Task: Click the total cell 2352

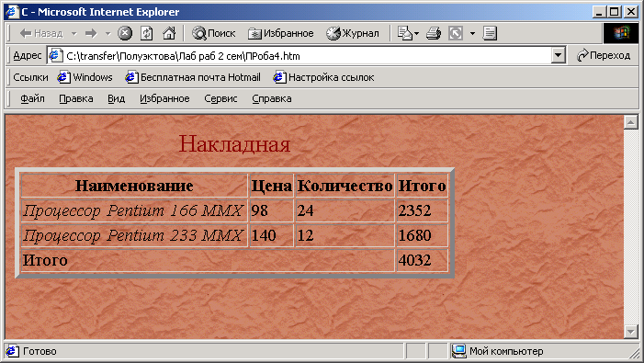Action: tap(423, 210)
